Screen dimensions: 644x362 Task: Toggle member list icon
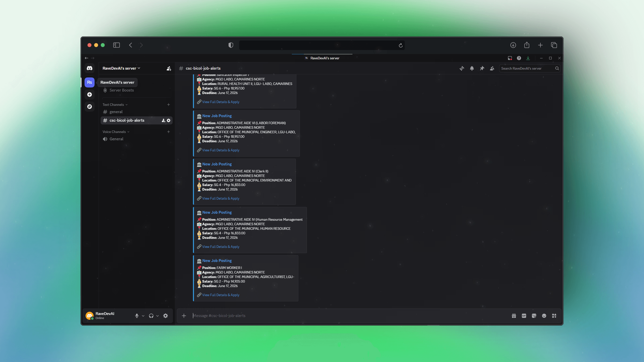[492, 68]
